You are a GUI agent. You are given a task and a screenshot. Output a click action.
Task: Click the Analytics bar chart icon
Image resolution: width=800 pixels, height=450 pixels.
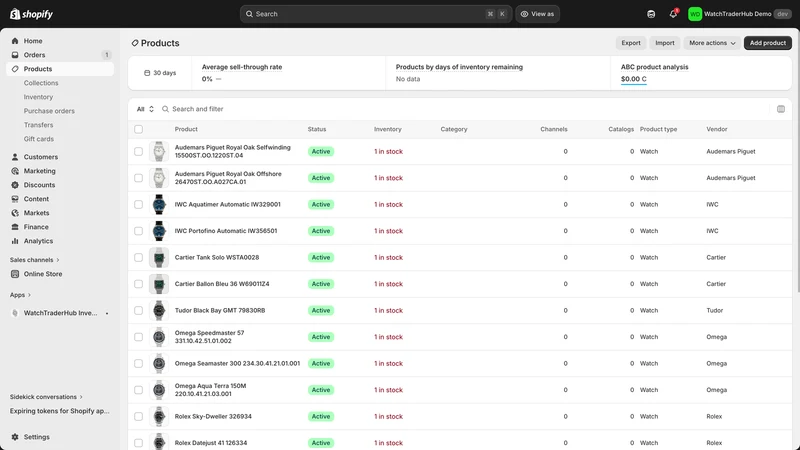coord(15,241)
